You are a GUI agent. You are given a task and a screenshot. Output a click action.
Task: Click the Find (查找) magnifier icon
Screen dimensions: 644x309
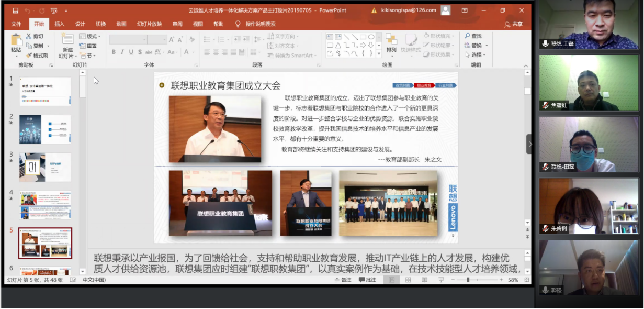(x=467, y=36)
